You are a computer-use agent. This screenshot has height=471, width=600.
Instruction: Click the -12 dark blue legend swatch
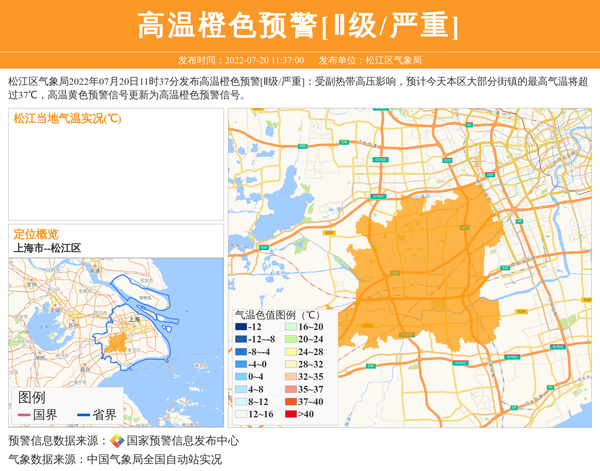point(241,327)
